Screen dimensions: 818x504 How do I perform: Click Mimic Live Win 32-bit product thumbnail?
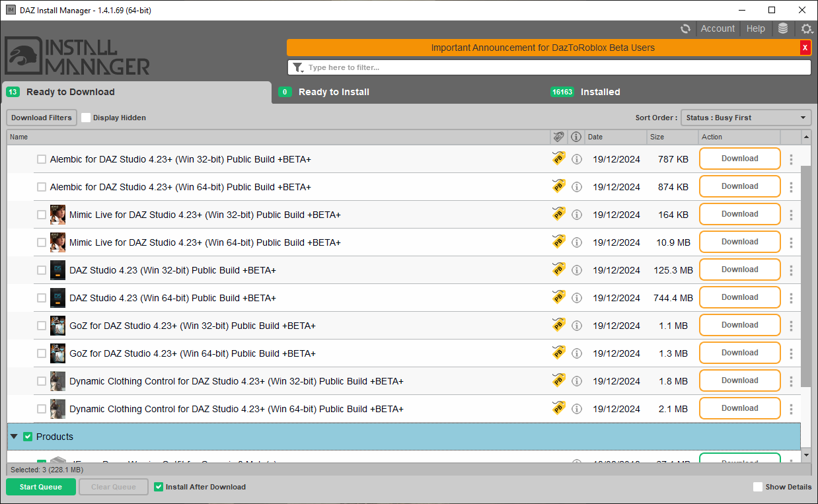click(57, 215)
